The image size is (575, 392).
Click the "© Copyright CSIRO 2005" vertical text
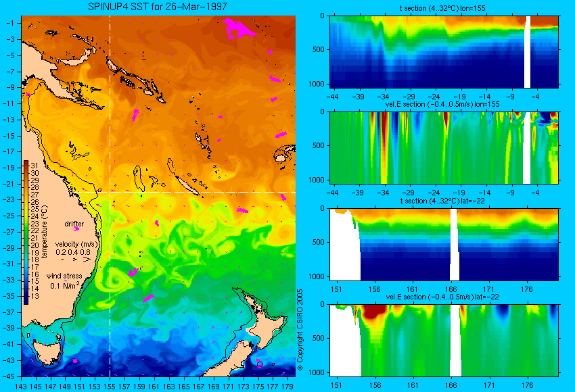pyautogui.click(x=300, y=330)
